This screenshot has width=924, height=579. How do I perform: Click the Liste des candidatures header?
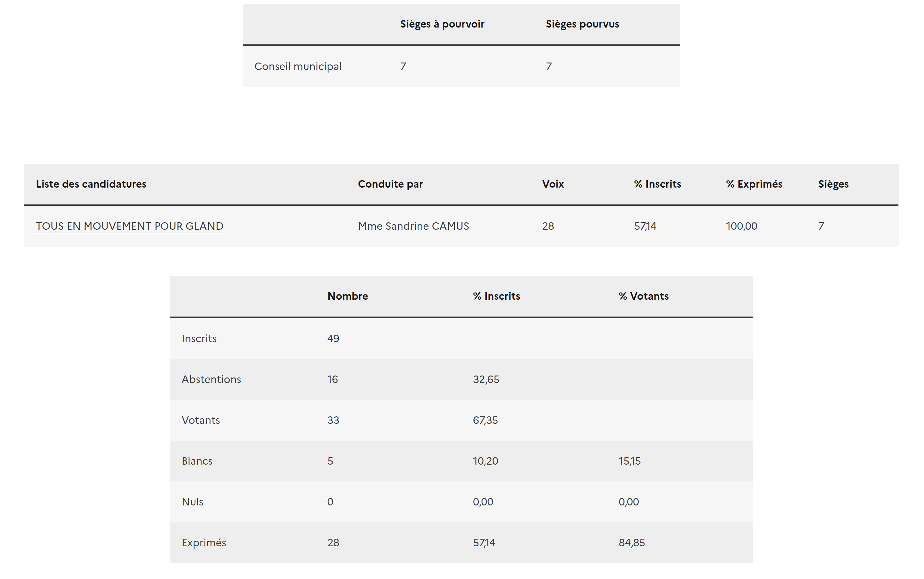click(91, 184)
